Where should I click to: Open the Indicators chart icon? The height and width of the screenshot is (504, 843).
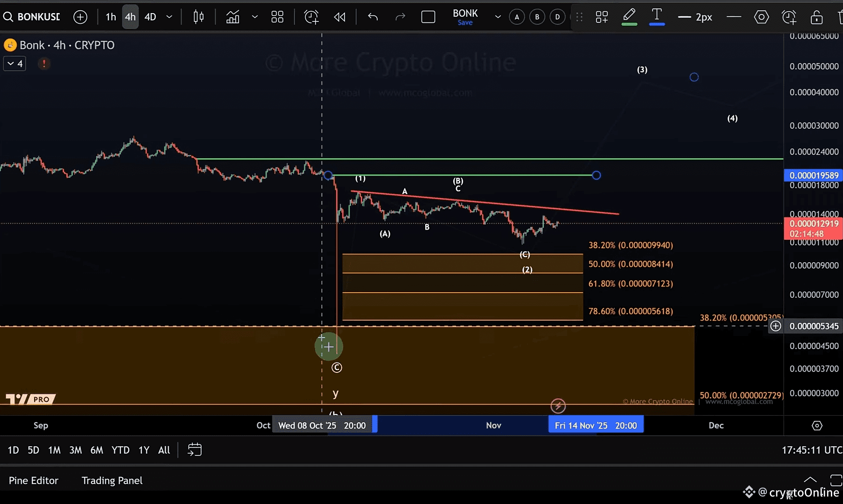[232, 17]
